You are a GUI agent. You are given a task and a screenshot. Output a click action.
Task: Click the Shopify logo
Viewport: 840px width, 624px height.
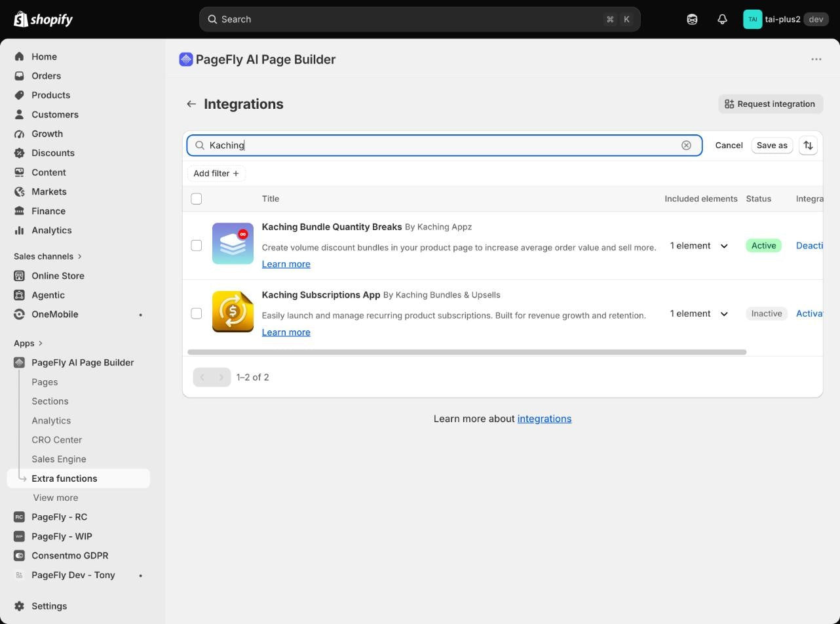43,19
